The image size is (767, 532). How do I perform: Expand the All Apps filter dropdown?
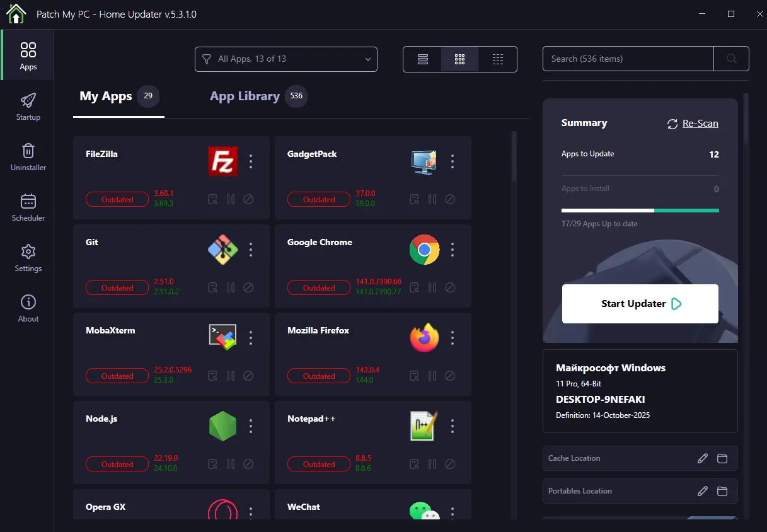285,59
